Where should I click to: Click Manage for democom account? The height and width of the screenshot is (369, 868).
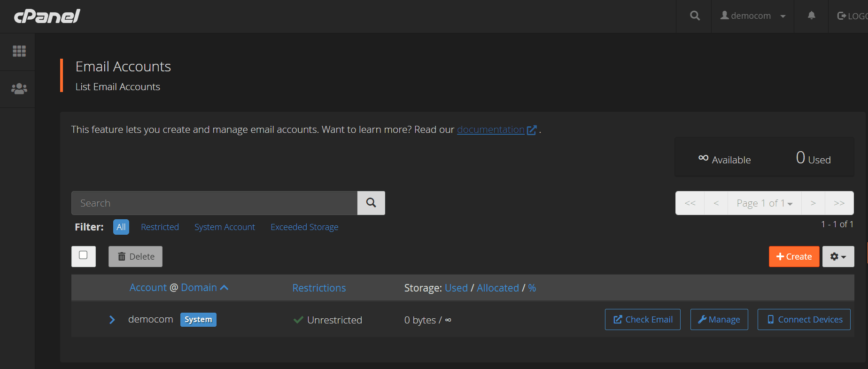[x=719, y=320]
